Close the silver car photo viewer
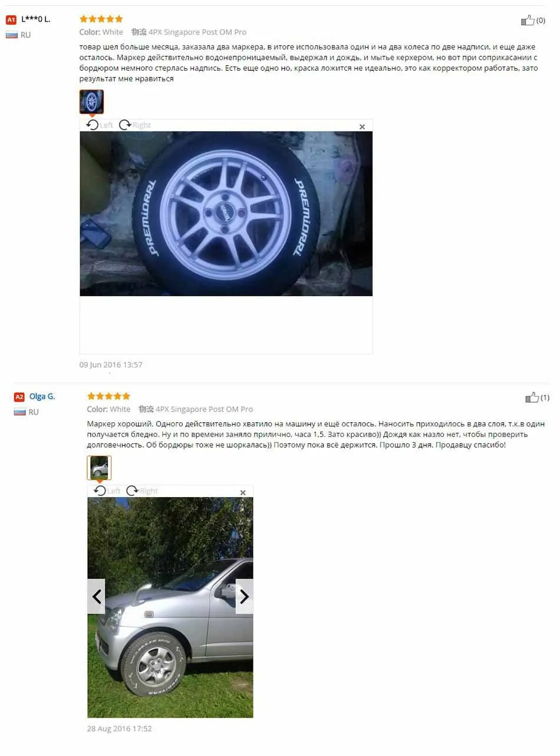This screenshot has width=560, height=756. 242,492
